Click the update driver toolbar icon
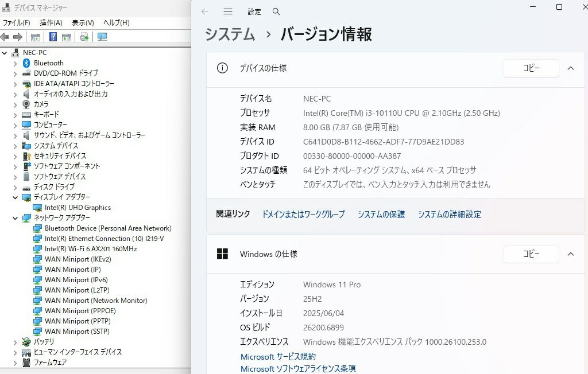The image size is (588, 374). click(84, 37)
